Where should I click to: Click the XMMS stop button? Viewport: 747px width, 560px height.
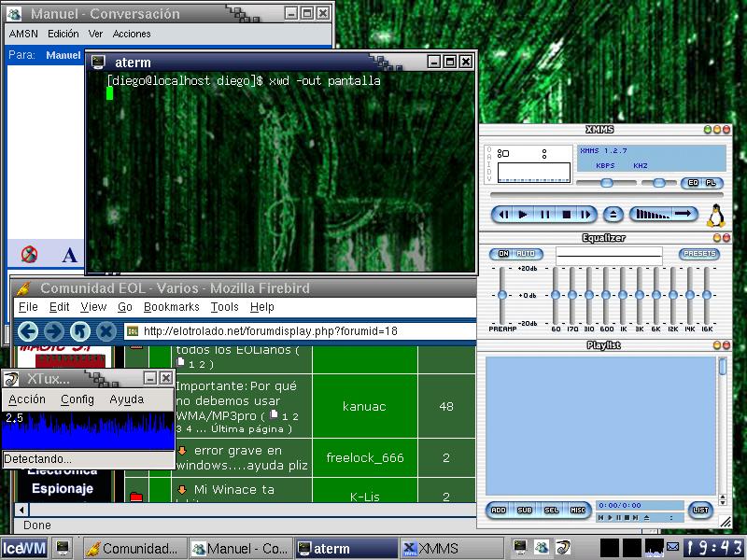tap(567, 215)
